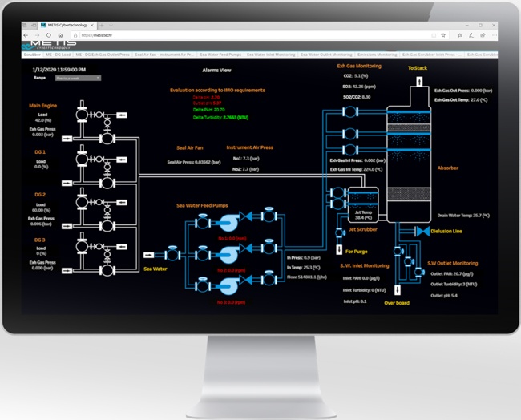Click the add notes pen icon
Viewport: 521px width, 420px height.
click(471, 35)
